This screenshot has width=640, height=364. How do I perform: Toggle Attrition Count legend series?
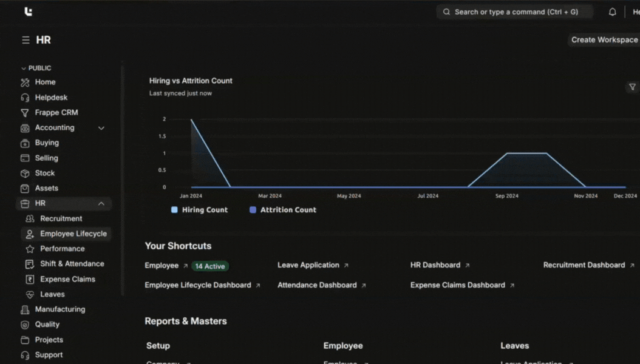[282, 210]
